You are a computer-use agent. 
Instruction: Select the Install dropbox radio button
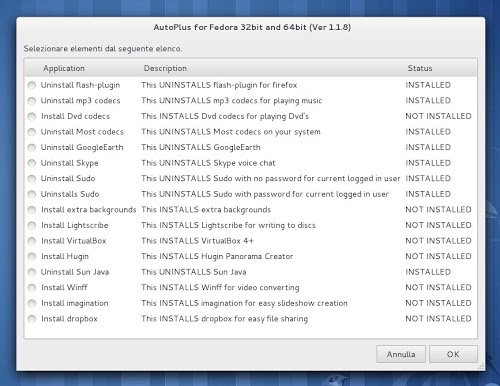click(x=32, y=319)
